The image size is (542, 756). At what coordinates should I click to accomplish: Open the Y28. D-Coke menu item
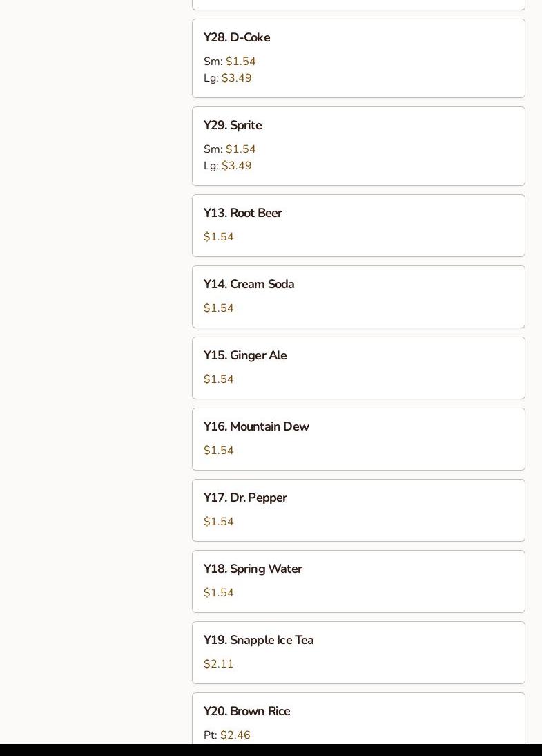(237, 37)
